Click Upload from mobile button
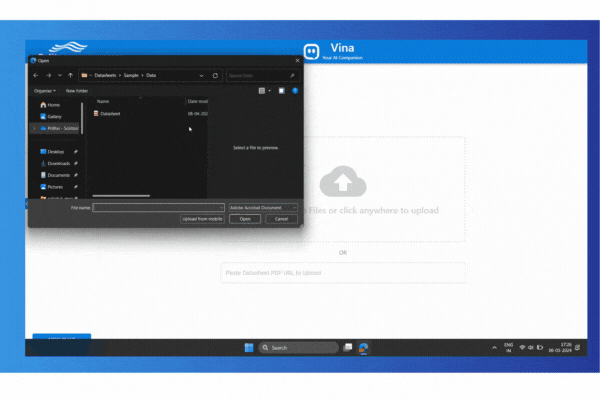600x400 pixels. pyautogui.click(x=202, y=218)
